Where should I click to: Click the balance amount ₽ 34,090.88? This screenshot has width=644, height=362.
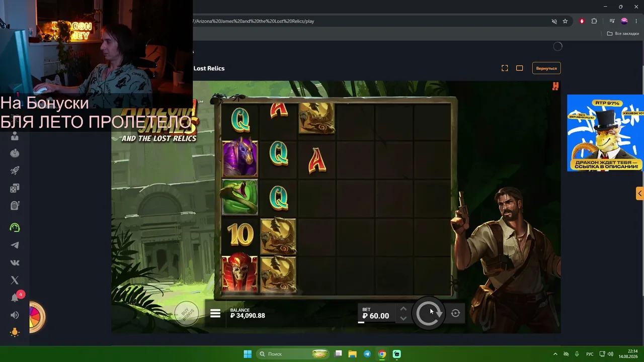click(x=248, y=316)
